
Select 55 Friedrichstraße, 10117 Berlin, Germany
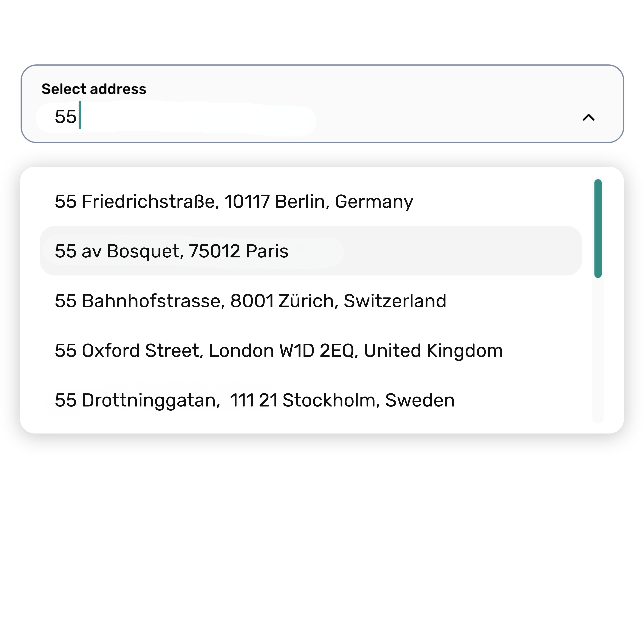pos(234,201)
